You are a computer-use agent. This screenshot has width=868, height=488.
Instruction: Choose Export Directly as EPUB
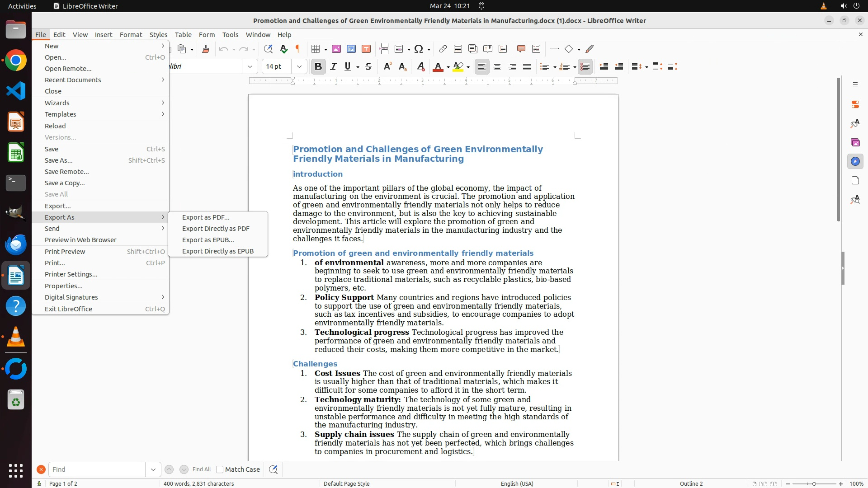(x=217, y=251)
